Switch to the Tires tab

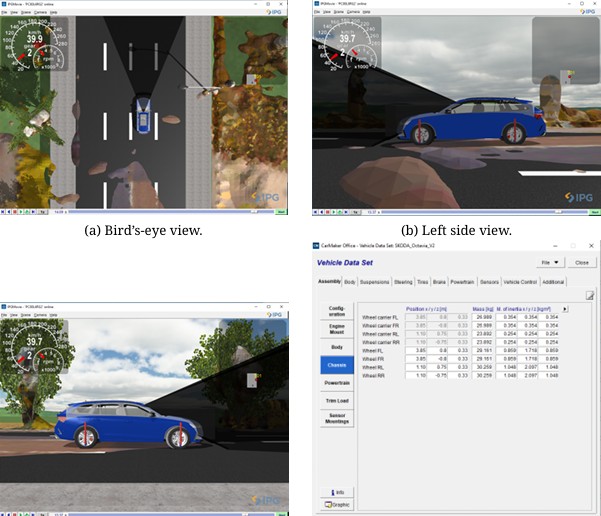422,282
